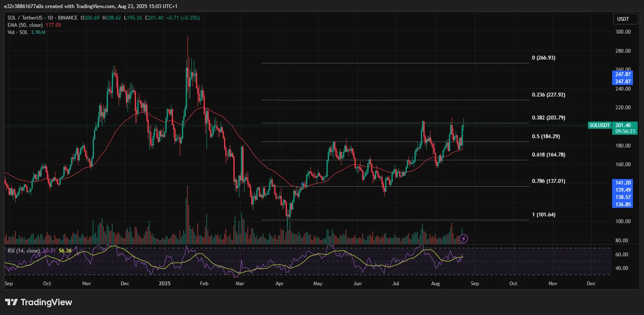Viewport: 644px width, 315px height.
Task: Select the blue 141.20 price level label
Action: [x=622, y=182]
